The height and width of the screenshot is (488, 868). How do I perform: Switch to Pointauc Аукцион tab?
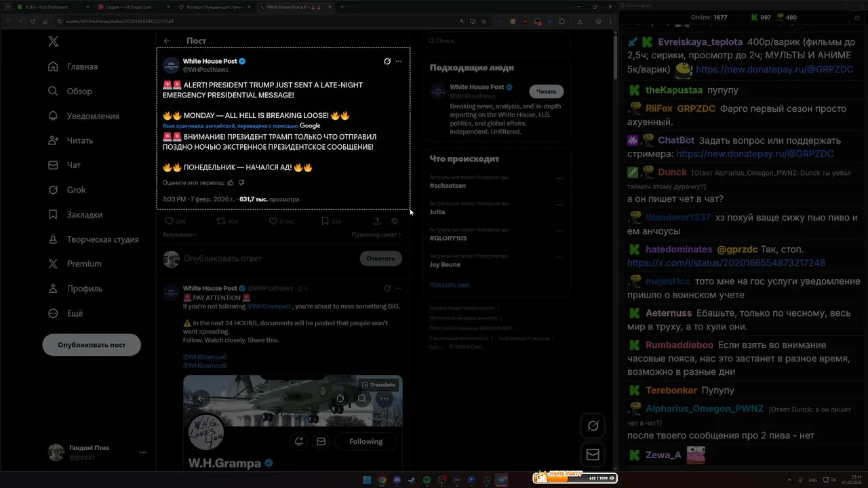(214, 7)
